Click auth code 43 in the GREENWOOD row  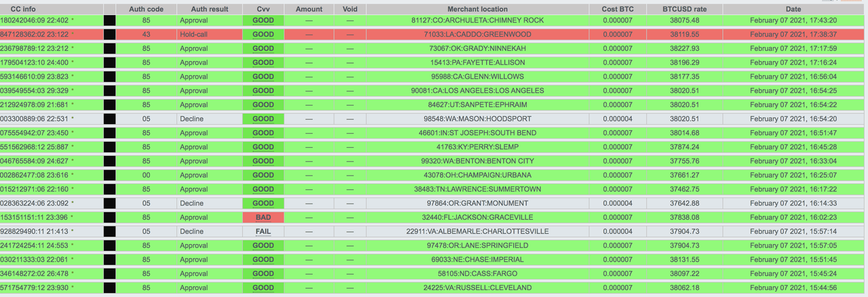tap(146, 35)
